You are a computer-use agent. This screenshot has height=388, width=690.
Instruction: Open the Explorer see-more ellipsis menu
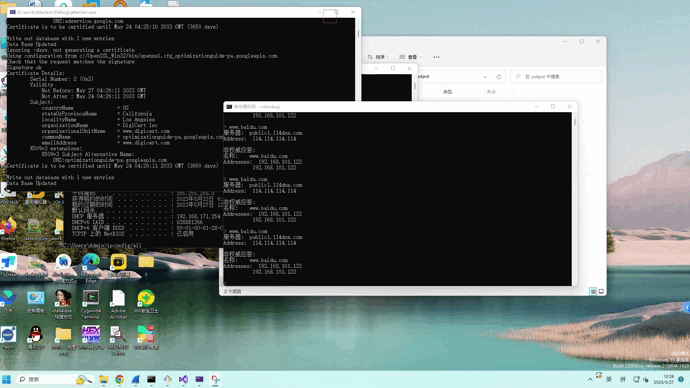pyautogui.click(x=436, y=57)
